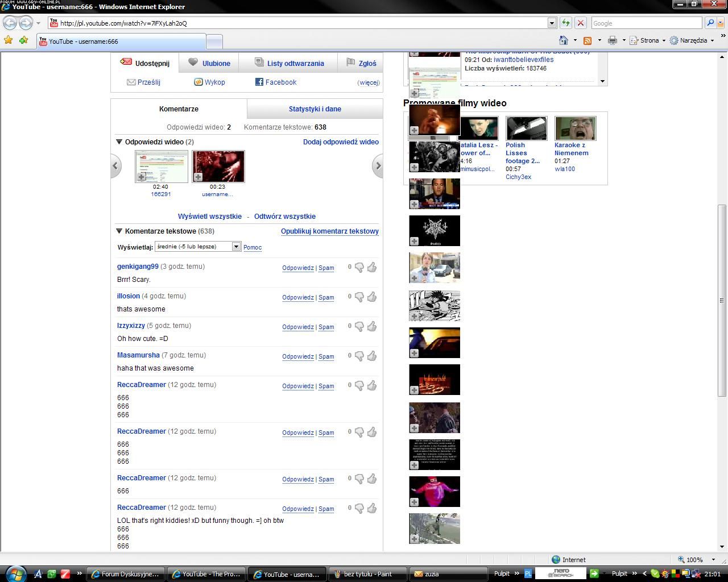Open the Narzędzia menu dropdown

(x=692, y=40)
